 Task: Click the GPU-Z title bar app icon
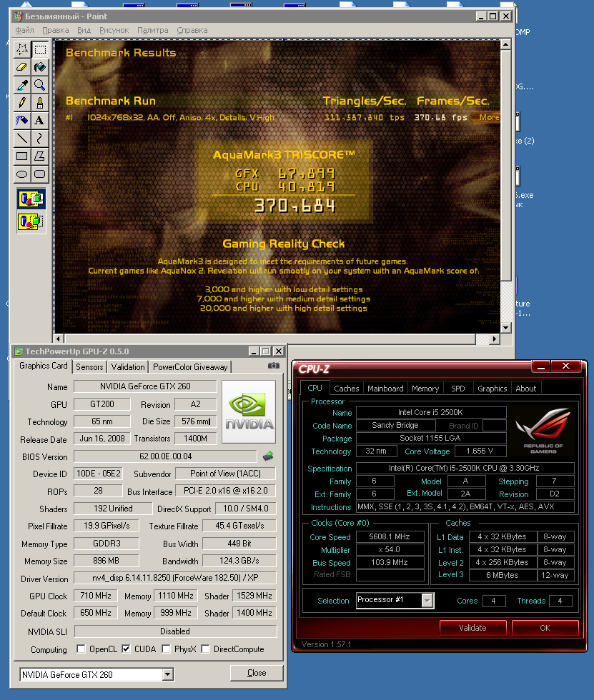pyautogui.click(x=19, y=351)
